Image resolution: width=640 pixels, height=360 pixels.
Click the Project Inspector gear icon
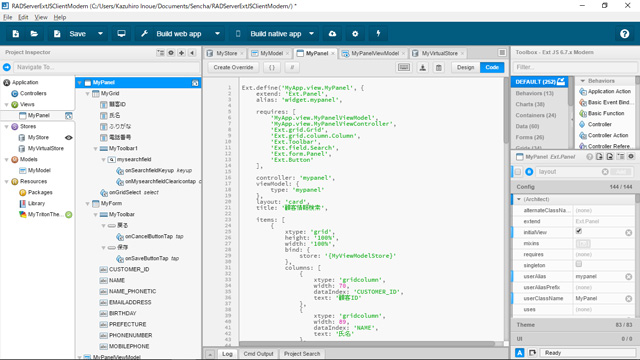(x=171, y=53)
